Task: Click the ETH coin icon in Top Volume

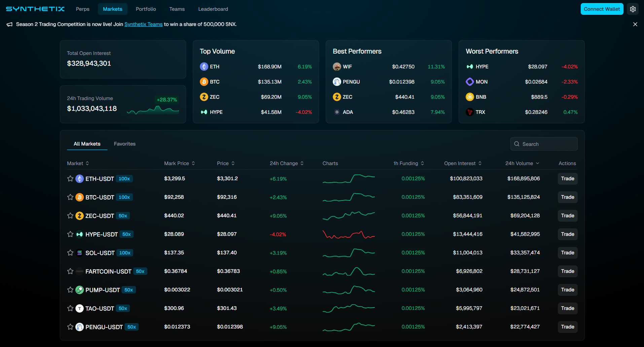Action: pos(204,67)
